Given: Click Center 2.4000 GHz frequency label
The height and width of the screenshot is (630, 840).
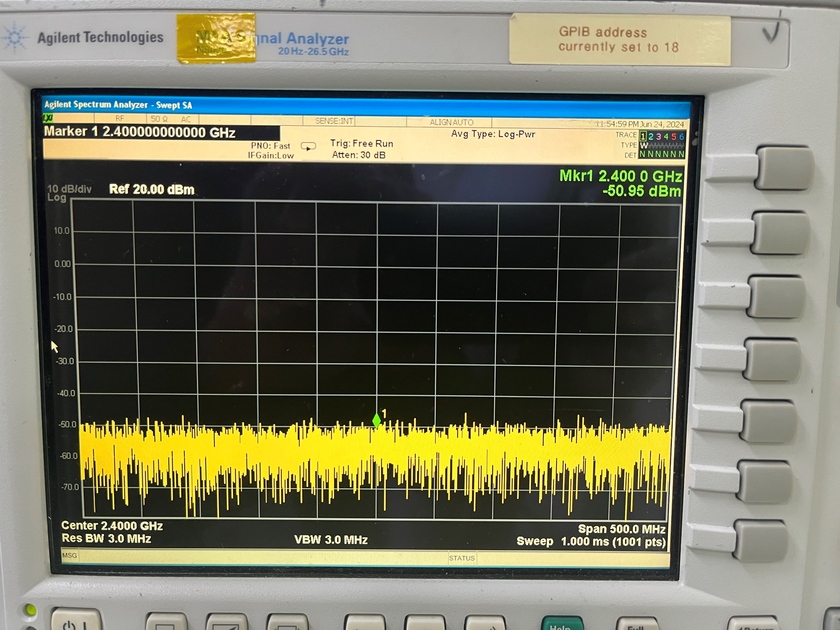Looking at the screenshot, I should click(x=112, y=526).
